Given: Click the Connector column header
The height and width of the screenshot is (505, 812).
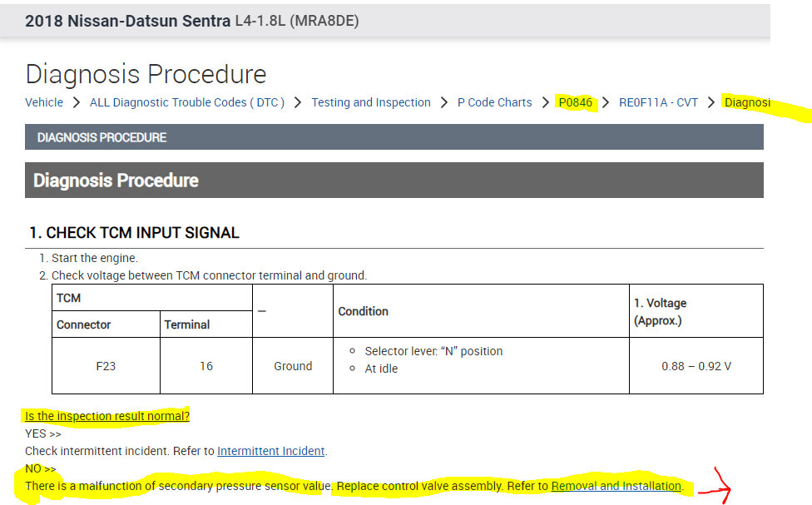Looking at the screenshot, I should [x=106, y=324].
